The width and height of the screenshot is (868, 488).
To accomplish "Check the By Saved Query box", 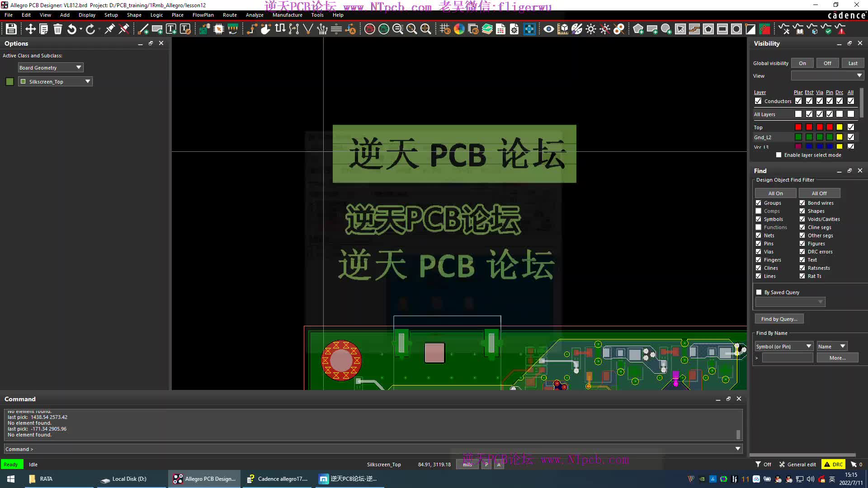I will (759, 292).
